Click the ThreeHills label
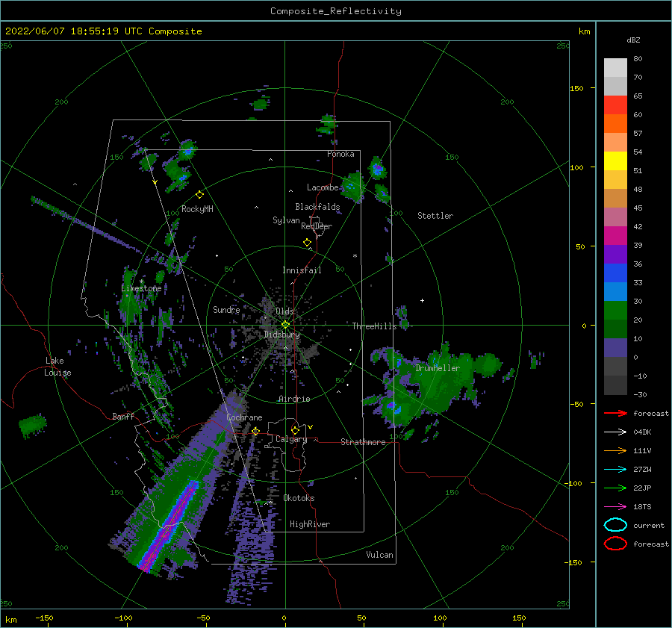 coord(375,326)
